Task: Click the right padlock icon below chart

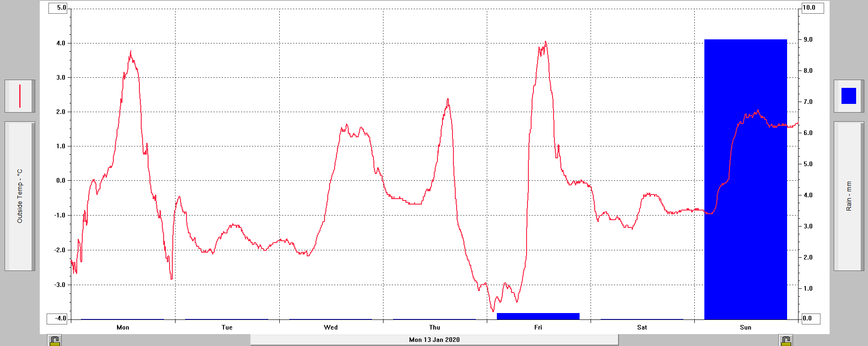Action: (x=786, y=341)
